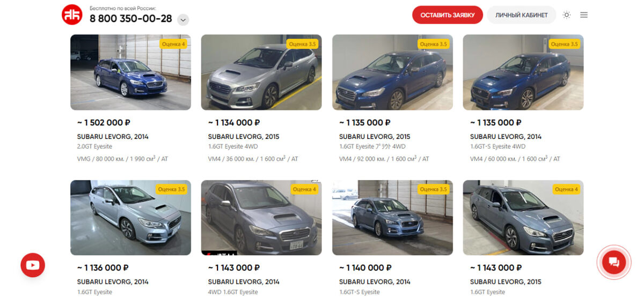Image resolution: width=644 pixels, height=297 pixels.
Task: Open photo of Levorg priced 1 140 000 ₽
Action: tap(392, 218)
